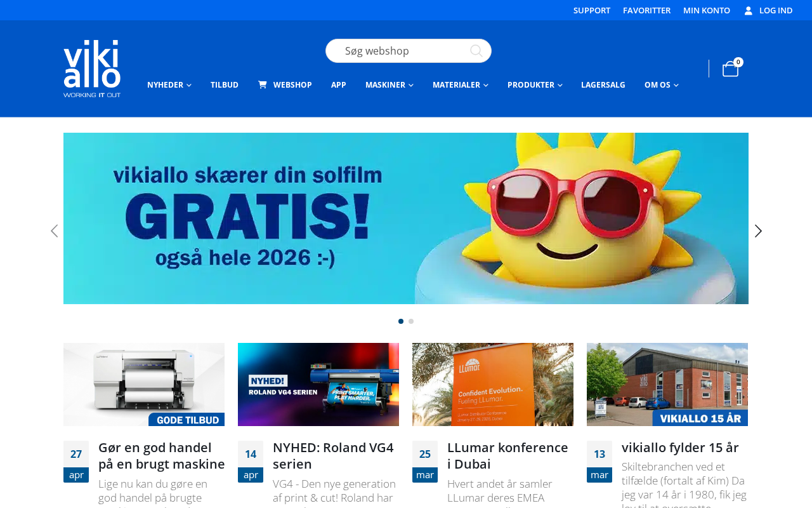Click the cart icon next to Webshop
The image size is (812, 508).
pyautogui.click(x=262, y=85)
